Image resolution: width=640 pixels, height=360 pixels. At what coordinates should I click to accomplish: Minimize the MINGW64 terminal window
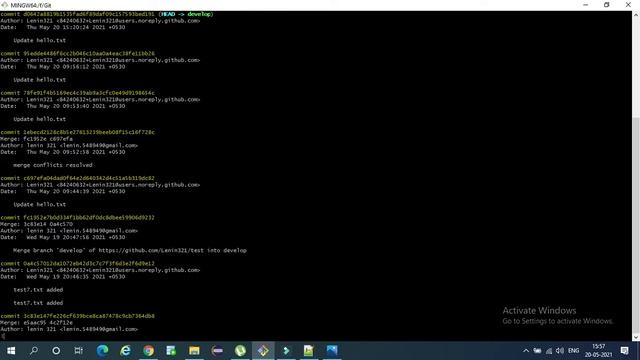click(x=586, y=5)
